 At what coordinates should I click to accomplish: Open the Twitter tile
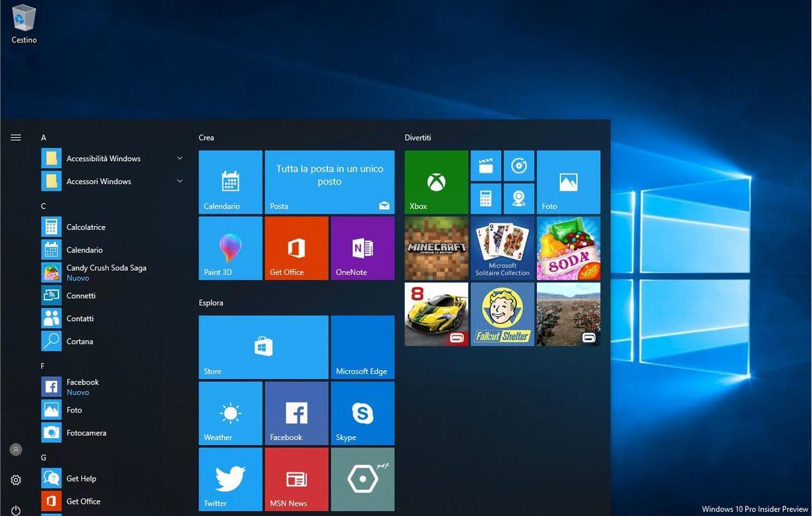230,479
